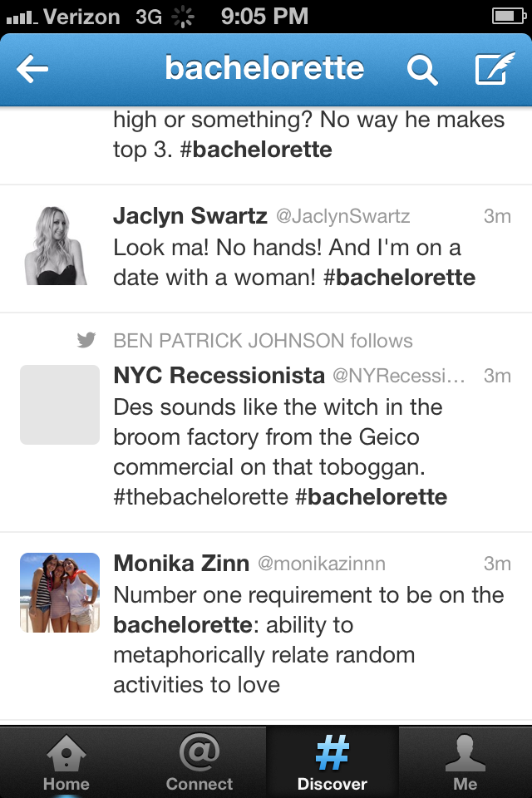Image resolution: width=532 pixels, height=798 pixels.
Task: Tap the back arrow icon
Action: point(33,70)
